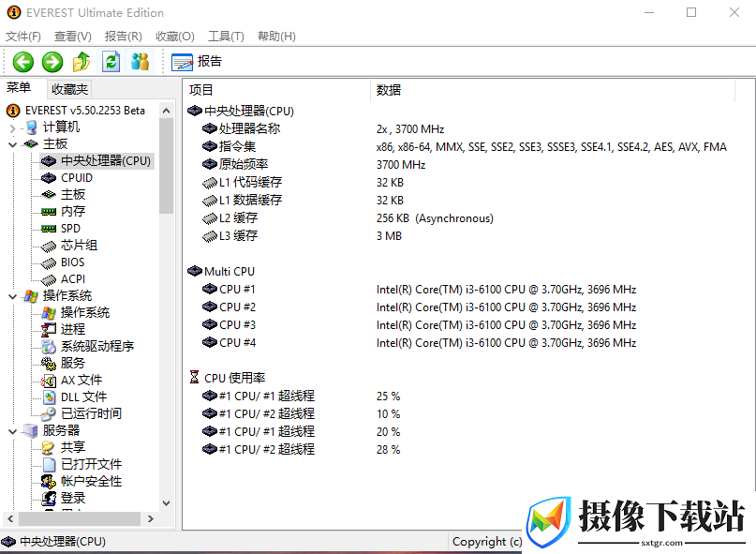Click the 帐户安全性 account security icon
This screenshot has height=554, width=756.
click(x=49, y=482)
